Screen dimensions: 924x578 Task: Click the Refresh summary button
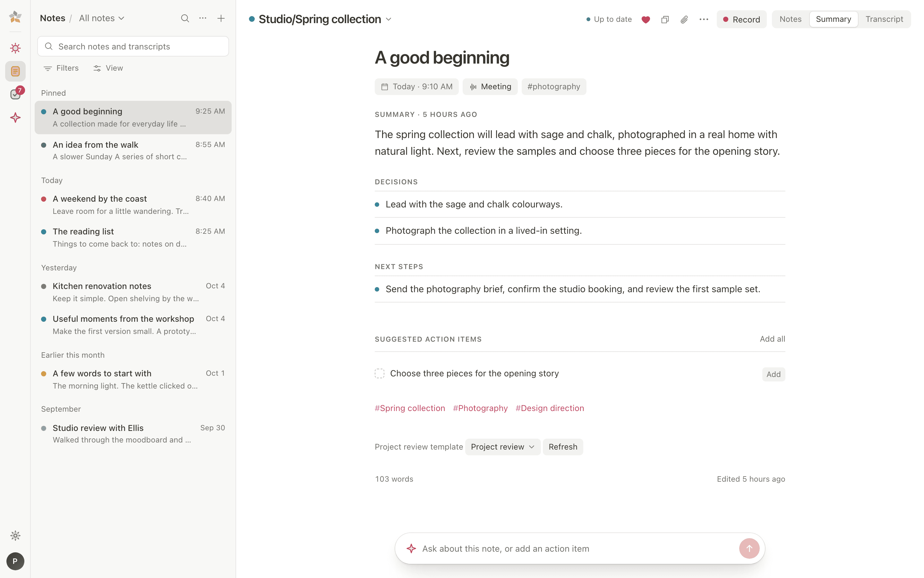[x=563, y=447]
